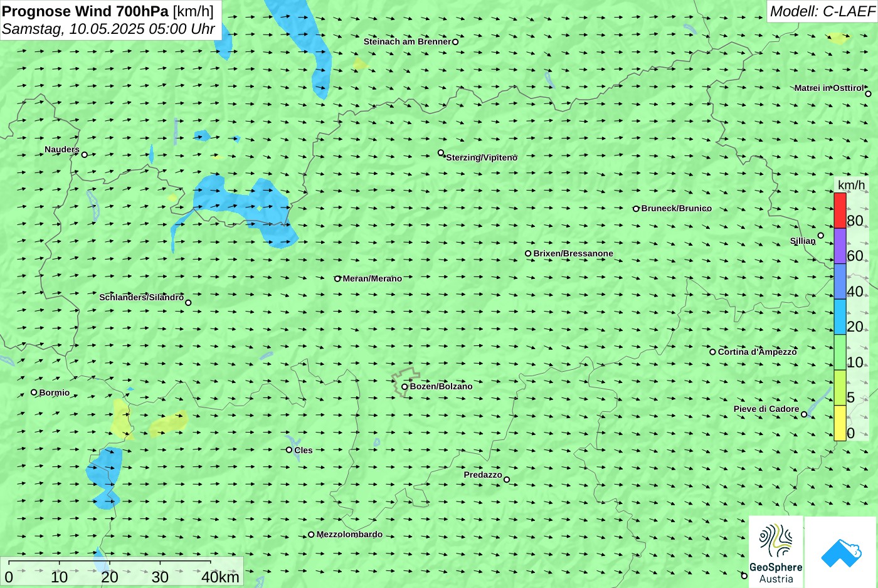Select the Steinach am Brenner marker
Screen dimensions: 878x588
[x=455, y=42]
